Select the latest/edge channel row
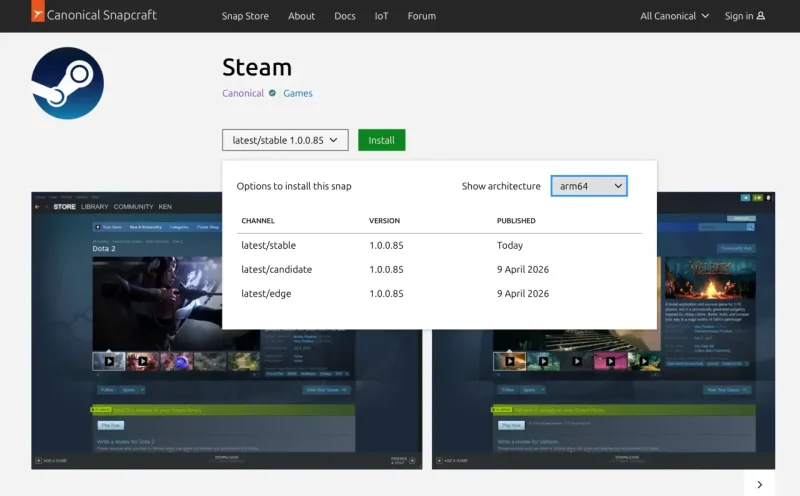 click(x=439, y=293)
